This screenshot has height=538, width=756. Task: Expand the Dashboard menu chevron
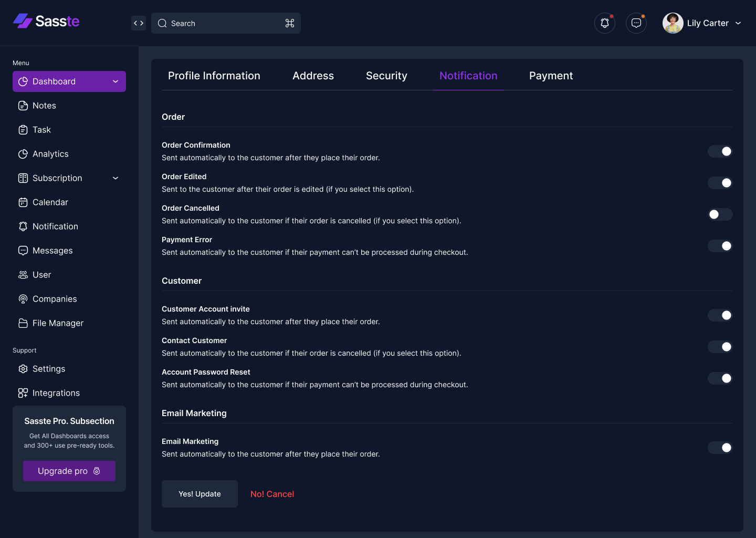click(115, 81)
